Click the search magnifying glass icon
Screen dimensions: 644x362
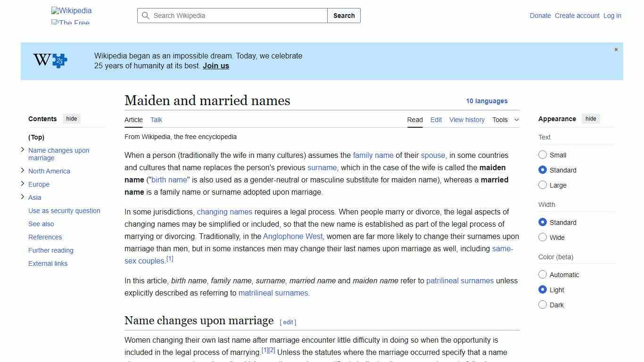pyautogui.click(x=146, y=16)
